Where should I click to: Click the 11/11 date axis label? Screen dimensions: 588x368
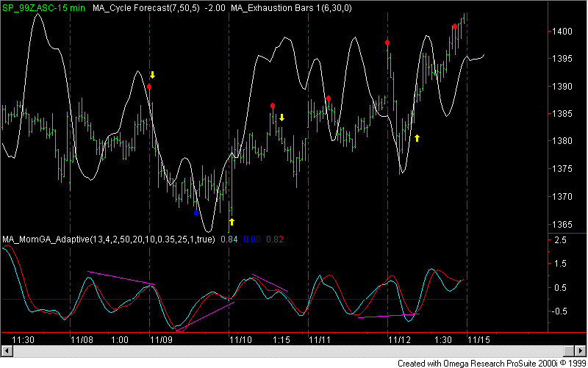pyautogui.click(x=320, y=340)
